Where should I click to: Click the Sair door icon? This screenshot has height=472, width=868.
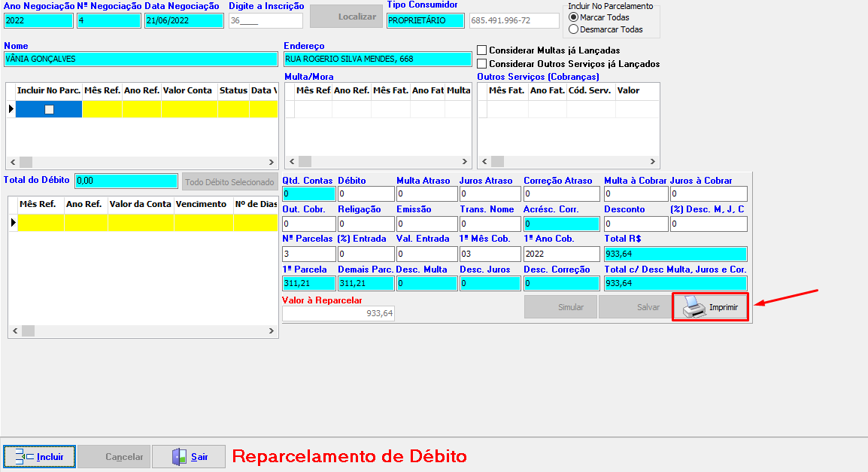coord(179,456)
